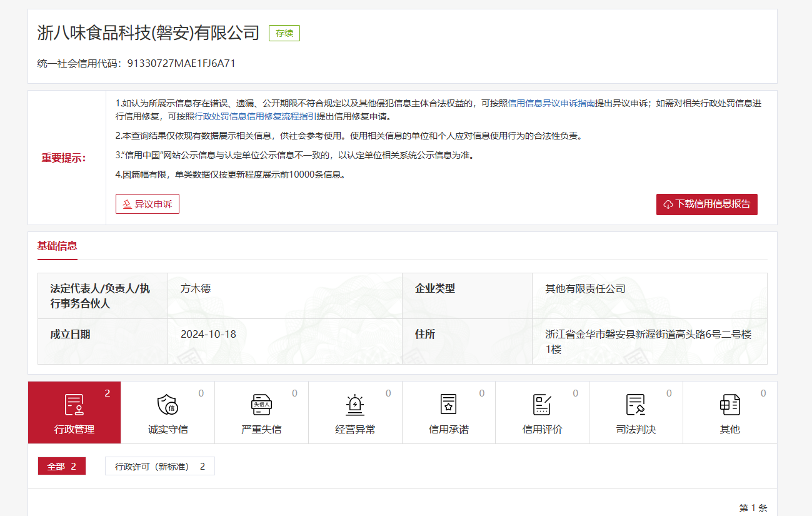Screen dimensions: 812x516
Task: Select the 诚实守信 shield icon
Action: pos(168,405)
